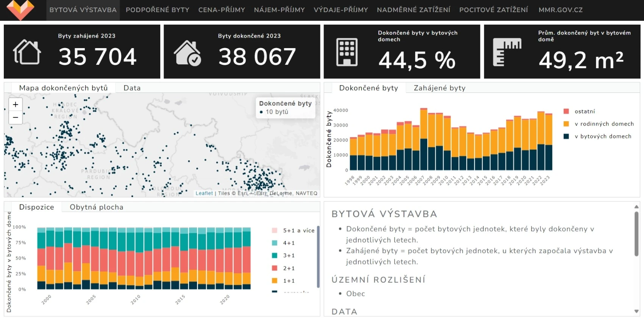Click the info panel scroll down arrow

[x=636, y=311]
